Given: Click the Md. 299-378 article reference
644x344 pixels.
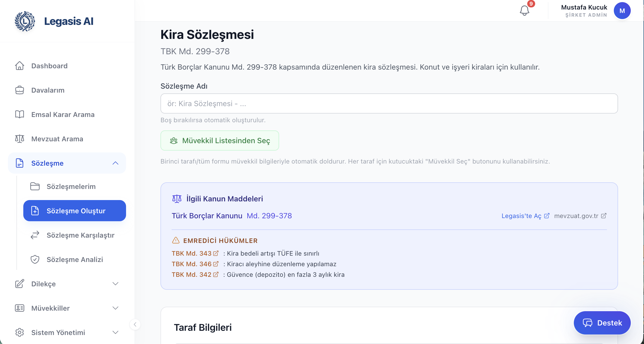Looking at the screenshot, I should 269,216.
